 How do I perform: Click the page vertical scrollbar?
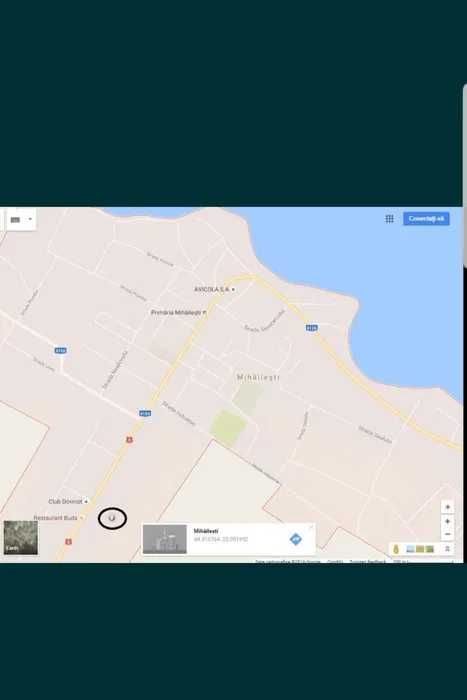pos(465,175)
